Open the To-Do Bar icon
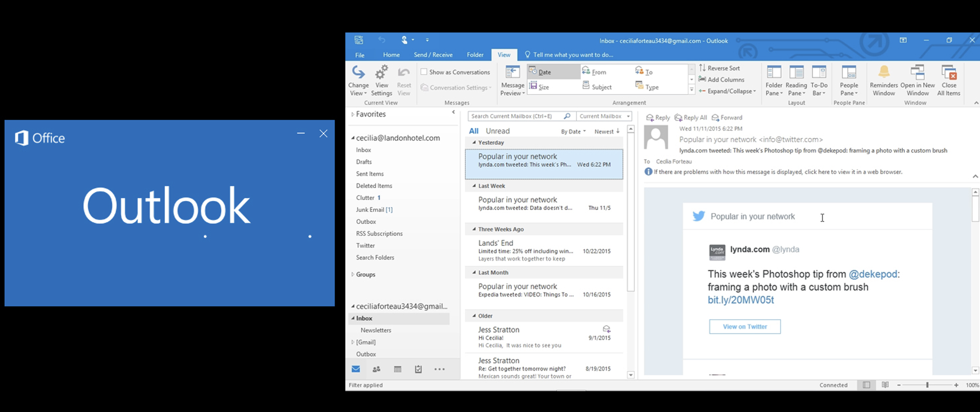 [819, 72]
